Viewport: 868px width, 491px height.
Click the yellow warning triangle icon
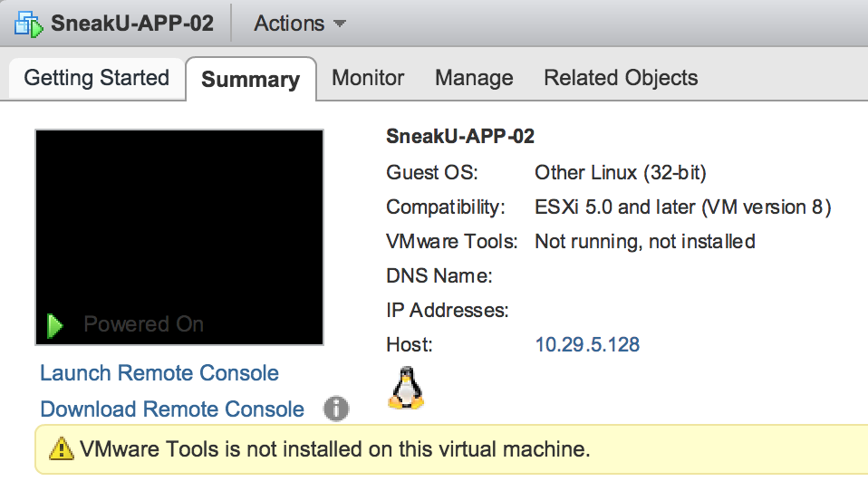coord(61,449)
